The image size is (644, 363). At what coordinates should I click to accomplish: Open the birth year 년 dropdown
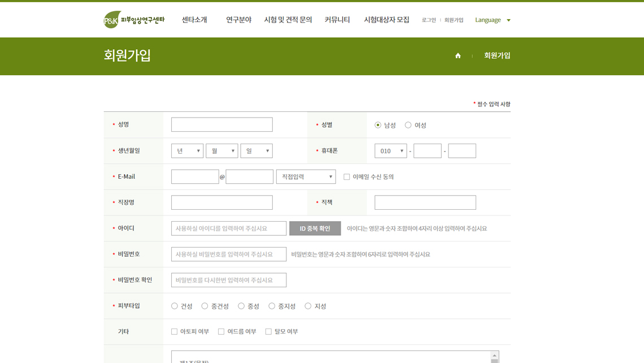coord(187,151)
